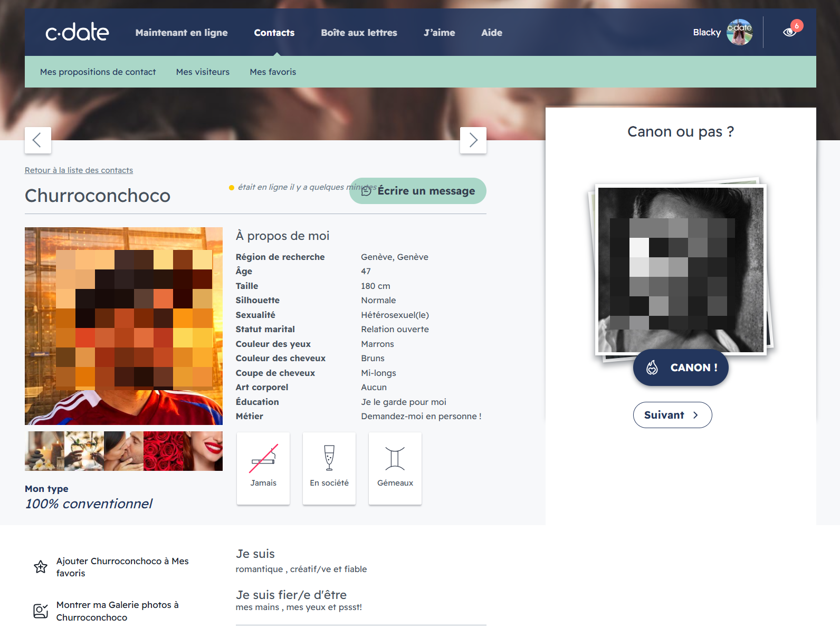The image size is (840, 638).
Task: Go to next contact arrow
Action: point(473,140)
